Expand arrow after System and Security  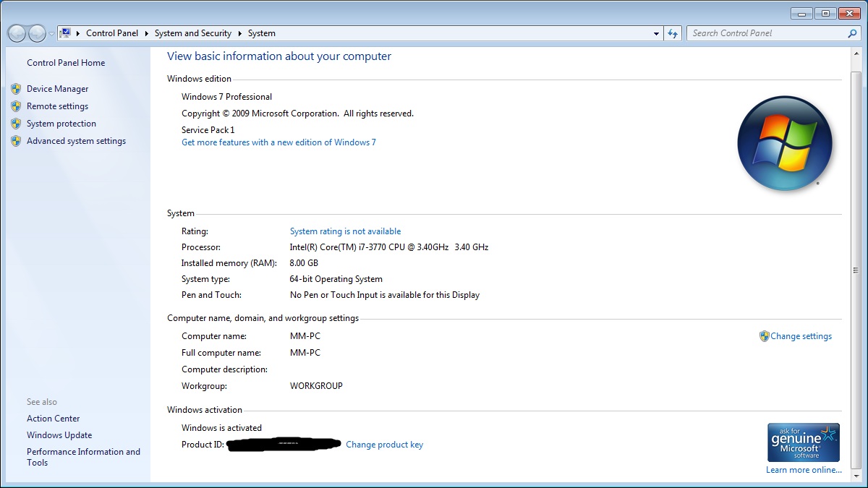click(x=240, y=33)
